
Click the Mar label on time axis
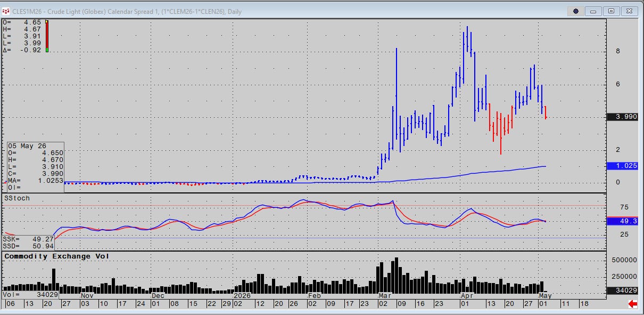click(385, 295)
